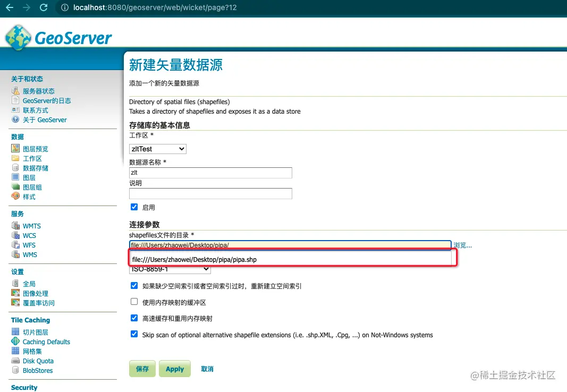567x392 pixels.
Task: Open 服务器状态 link
Action: pyautogui.click(x=39, y=91)
